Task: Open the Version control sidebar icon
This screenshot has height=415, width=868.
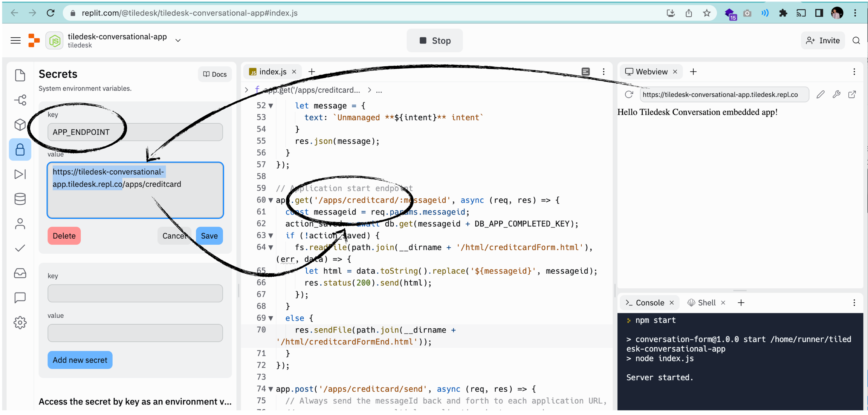Action: pos(20,100)
